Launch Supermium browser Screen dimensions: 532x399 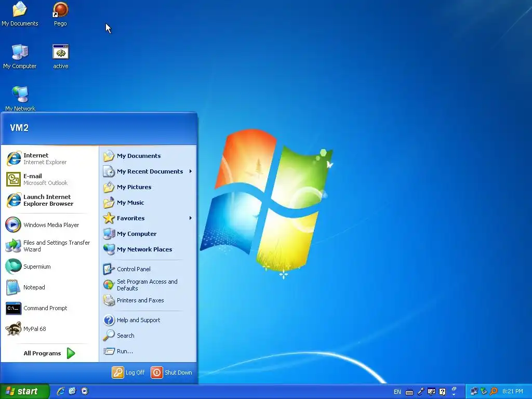pos(49,267)
